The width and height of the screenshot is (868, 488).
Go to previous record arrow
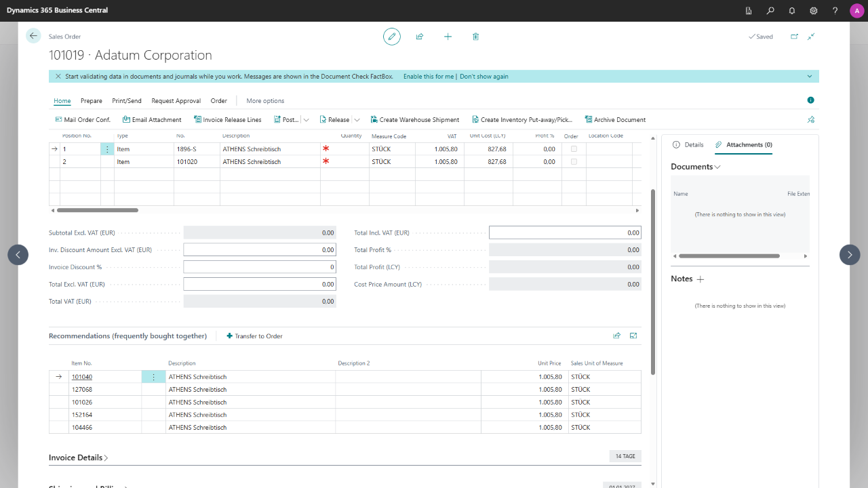click(18, 255)
